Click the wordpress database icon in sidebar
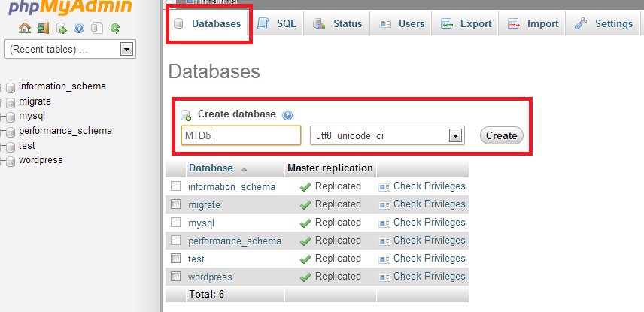Screen dimensions: 644x312 coord(11,161)
